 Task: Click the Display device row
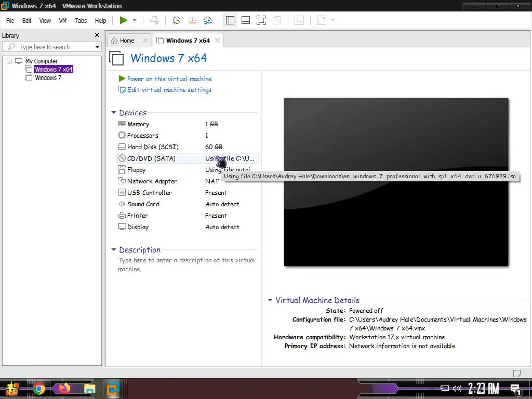click(x=187, y=227)
